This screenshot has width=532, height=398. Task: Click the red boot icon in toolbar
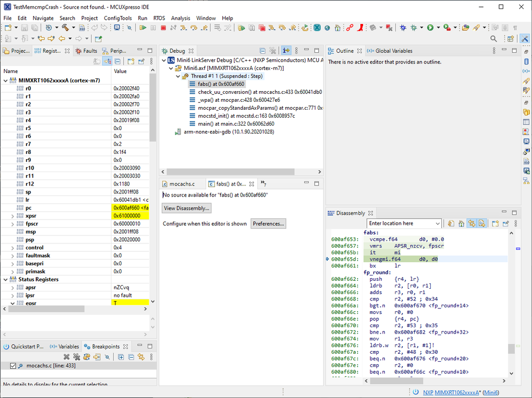(x=360, y=28)
